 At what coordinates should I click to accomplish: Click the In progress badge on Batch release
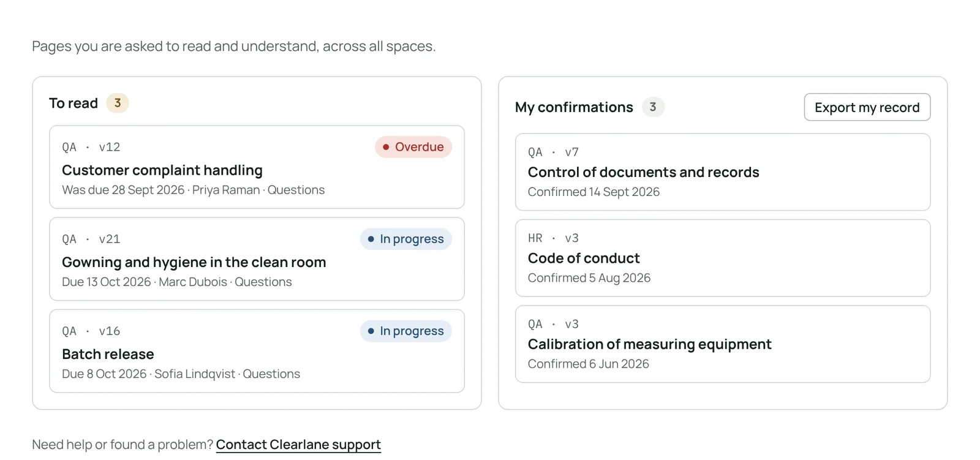(x=405, y=331)
